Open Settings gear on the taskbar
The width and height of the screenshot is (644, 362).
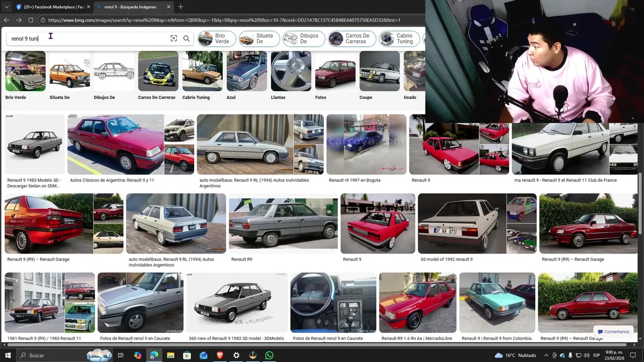pyautogui.click(x=236, y=355)
